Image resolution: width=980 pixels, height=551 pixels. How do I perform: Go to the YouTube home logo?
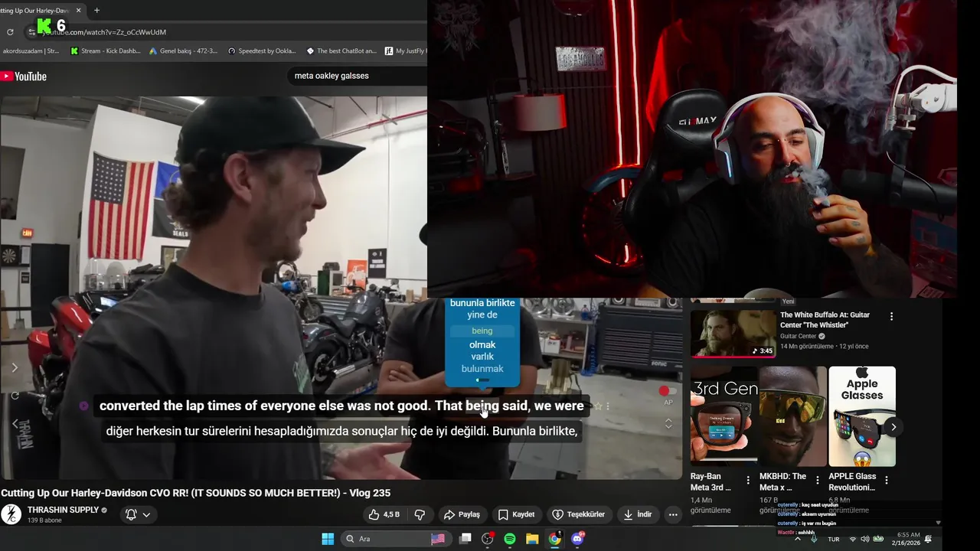[24, 77]
